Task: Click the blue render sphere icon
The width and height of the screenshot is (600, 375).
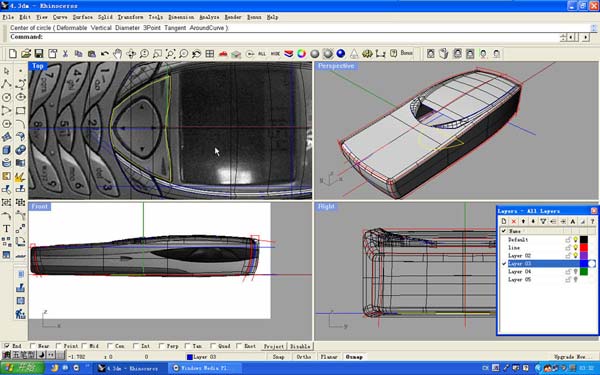Action: [x=341, y=54]
